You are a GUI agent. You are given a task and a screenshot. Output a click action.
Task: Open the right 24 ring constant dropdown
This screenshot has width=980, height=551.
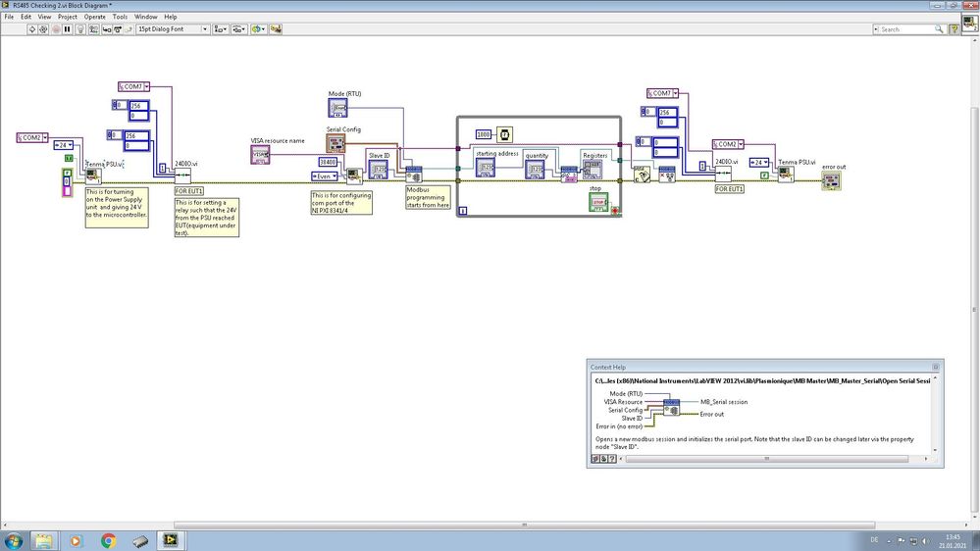[765, 163]
